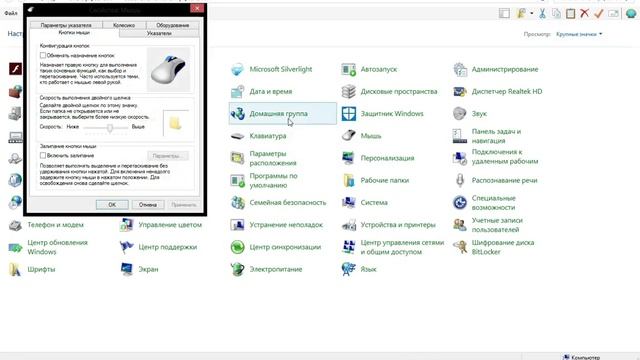Switch to Указатели tab
The width and height of the screenshot is (640, 360).
click(x=159, y=33)
